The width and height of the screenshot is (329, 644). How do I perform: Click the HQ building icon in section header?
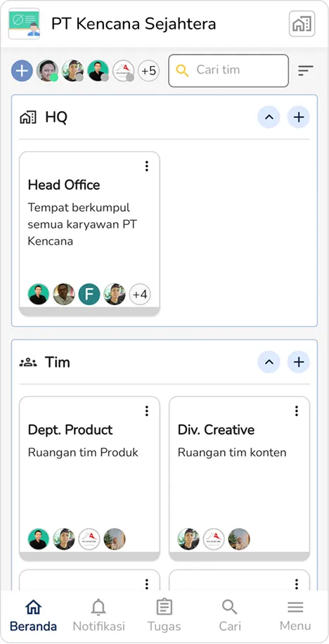pos(28,117)
